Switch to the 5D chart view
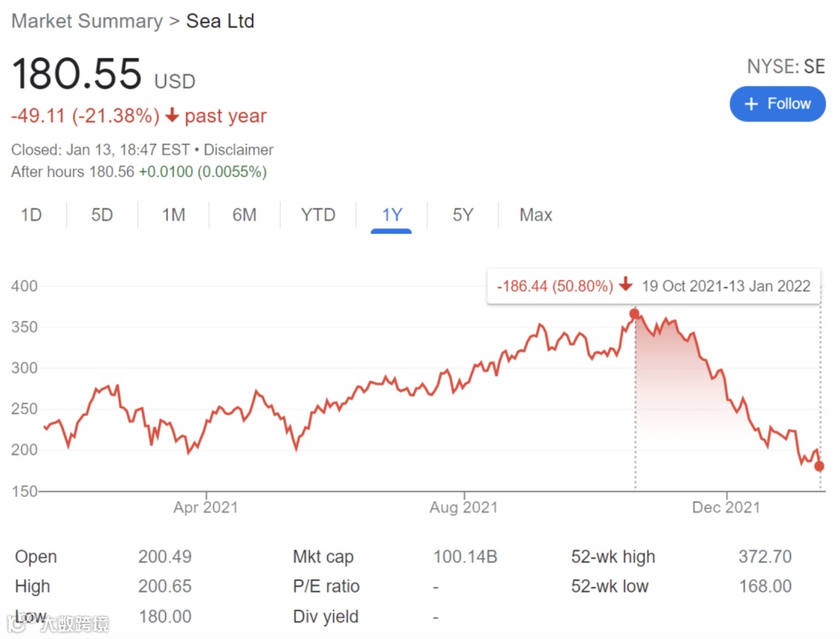Image resolution: width=840 pixels, height=639 pixels. click(x=101, y=215)
